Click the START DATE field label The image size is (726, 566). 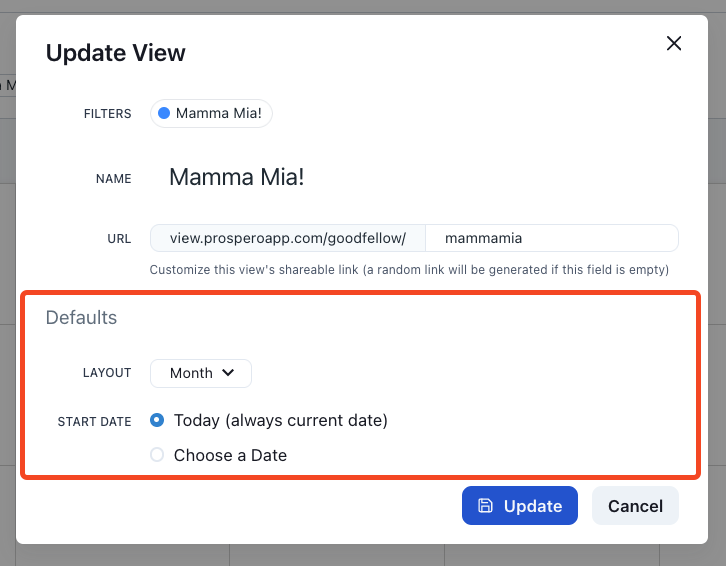[x=94, y=422]
